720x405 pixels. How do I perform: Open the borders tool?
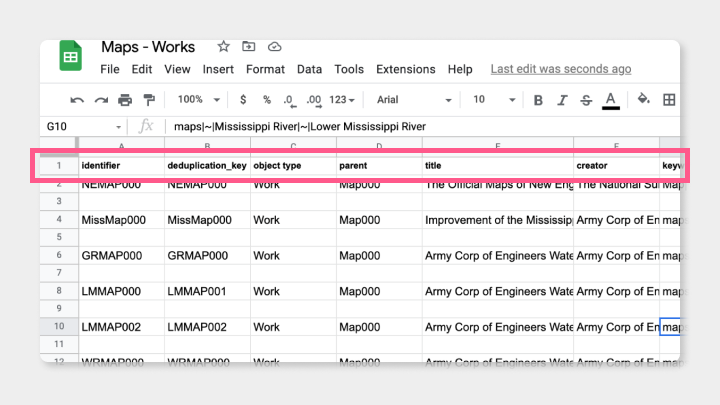pyautogui.click(x=669, y=100)
